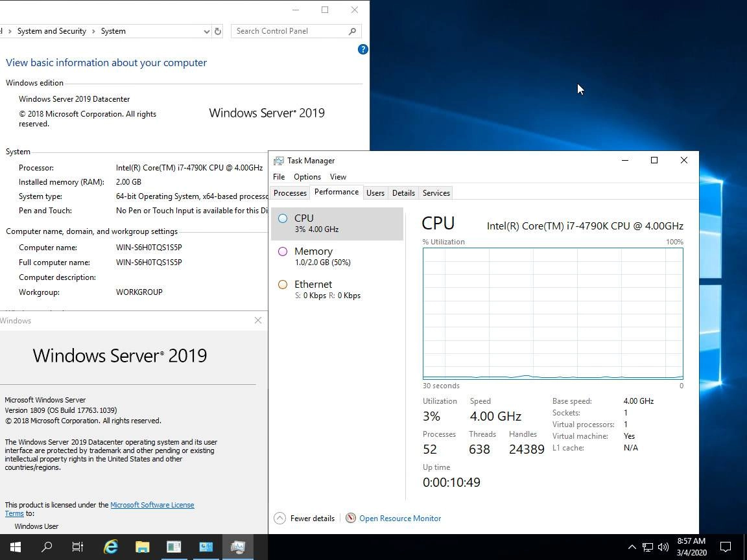Click the Processes count 52
This screenshot has width=747, height=560.
pyautogui.click(x=430, y=449)
